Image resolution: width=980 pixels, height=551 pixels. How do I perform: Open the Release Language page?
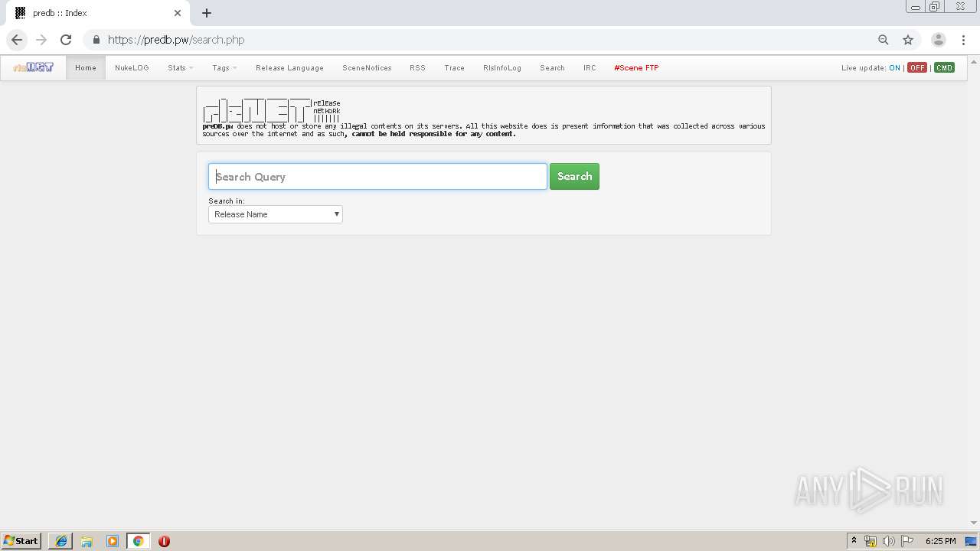click(x=289, y=68)
